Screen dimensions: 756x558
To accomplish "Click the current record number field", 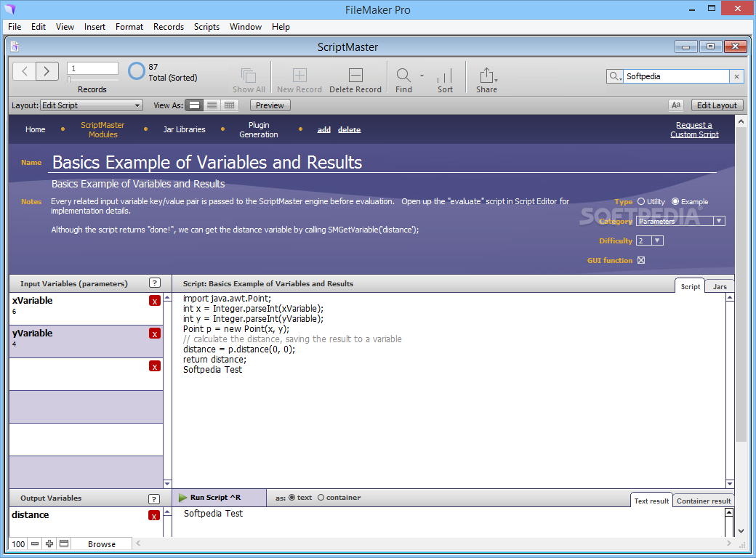I will [x=92, y=68].
